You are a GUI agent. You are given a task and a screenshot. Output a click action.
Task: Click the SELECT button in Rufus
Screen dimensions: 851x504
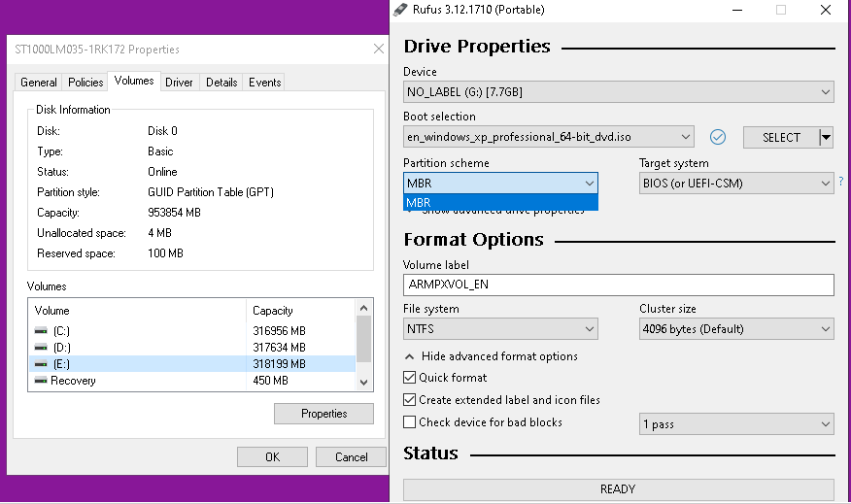click(781, 137)
